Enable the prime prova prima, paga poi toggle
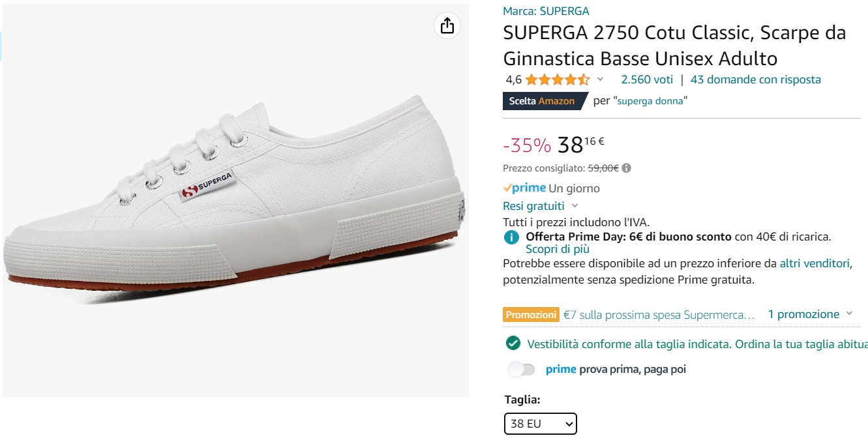 pos(522,369)
